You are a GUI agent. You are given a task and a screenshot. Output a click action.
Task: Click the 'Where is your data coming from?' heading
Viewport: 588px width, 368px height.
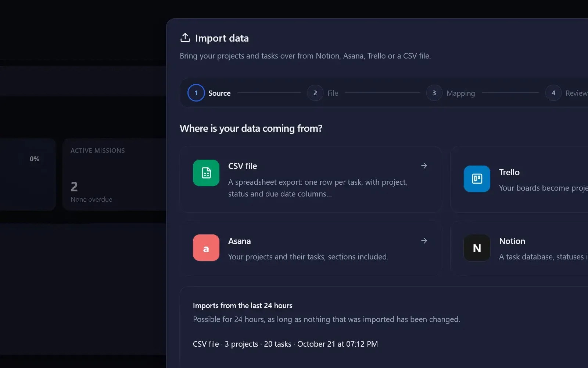(251, 128)
